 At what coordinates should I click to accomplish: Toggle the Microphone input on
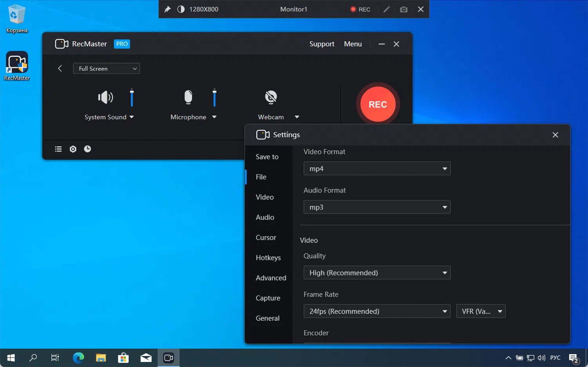188,97
